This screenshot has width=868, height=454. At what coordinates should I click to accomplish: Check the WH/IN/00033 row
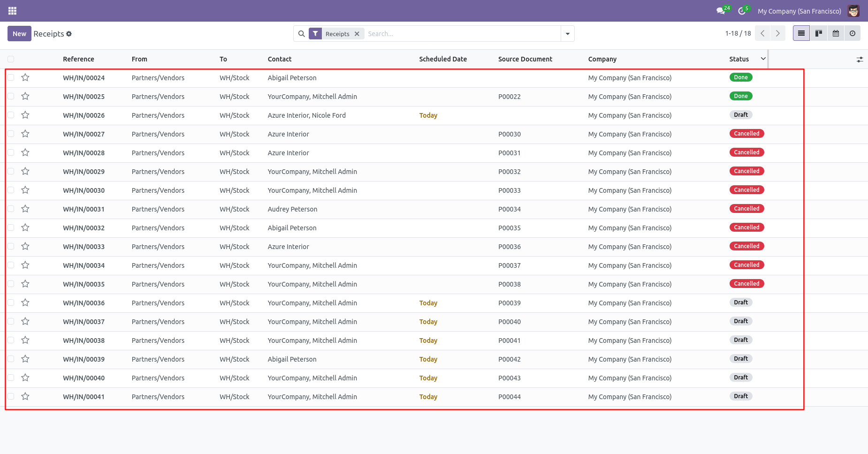[11, 246]
